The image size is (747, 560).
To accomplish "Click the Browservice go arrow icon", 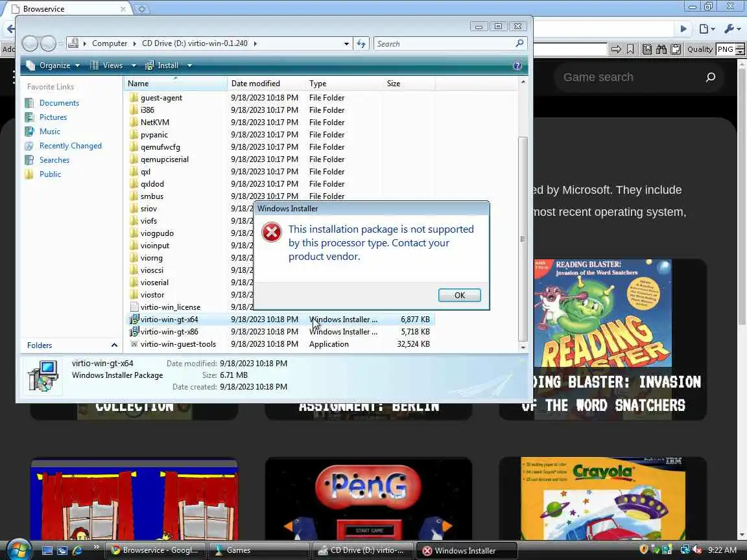I will pos(616,49).
